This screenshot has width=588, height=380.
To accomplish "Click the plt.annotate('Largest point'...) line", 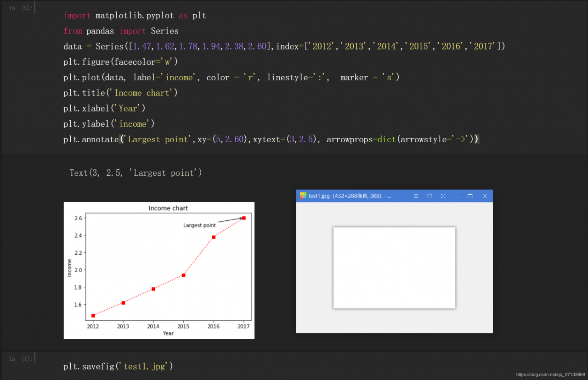I will (271, 140).
